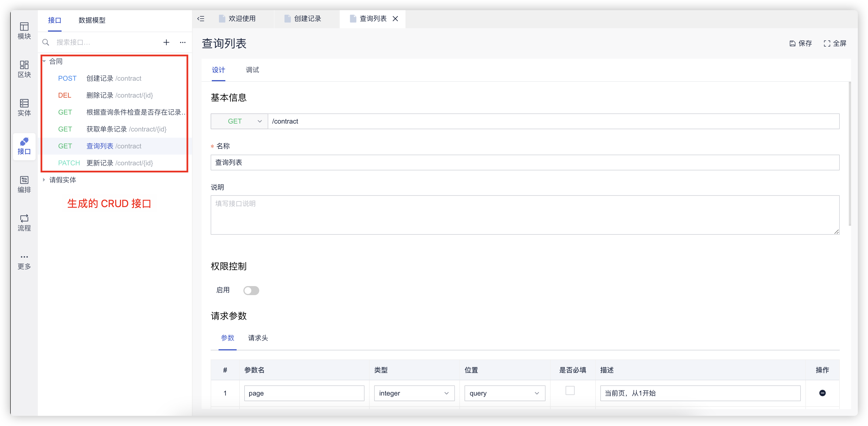Image resolution: width=868 pixels, height=426 pixels.
Task: Open the 区块 sidebar icon
Action: click(x=24, y=69)
